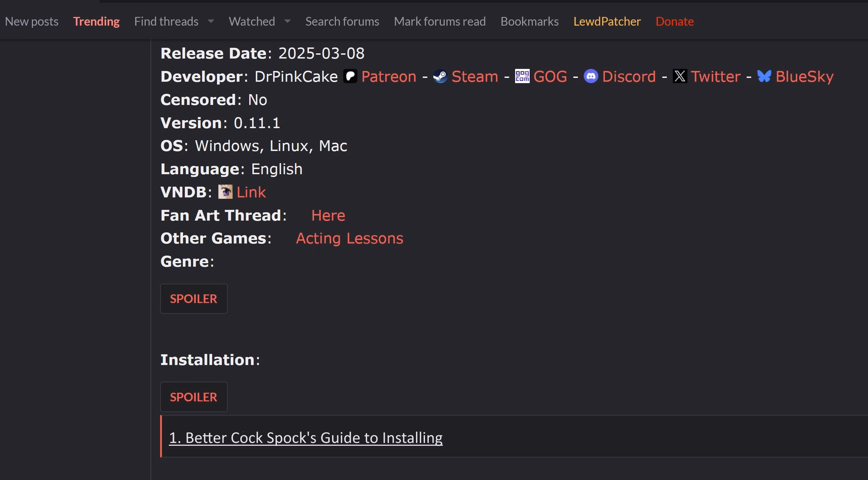Click the Steam logo icon
This screenshot has height=480, width=868.
pyautogui.click(x=440, y=76)
